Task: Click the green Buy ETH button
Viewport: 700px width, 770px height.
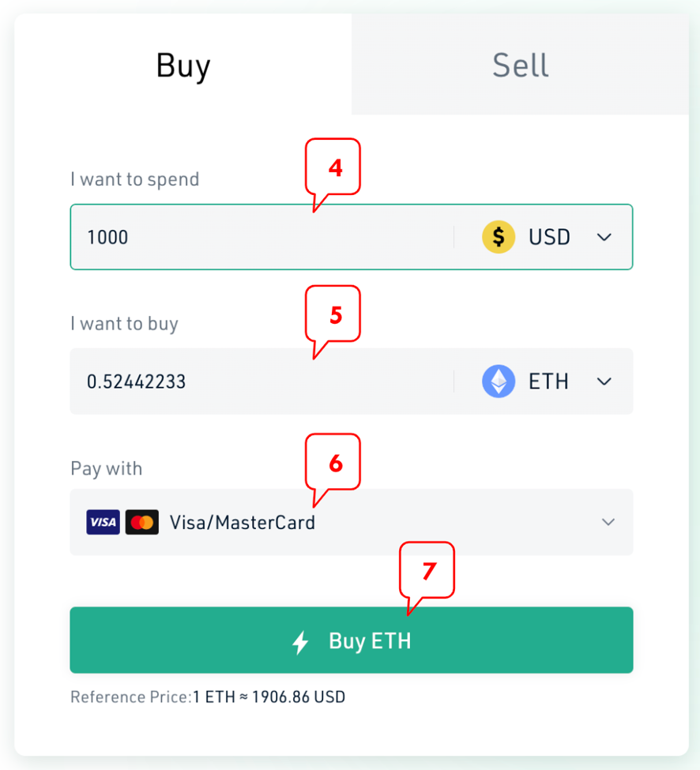Action: click(352, 640)
